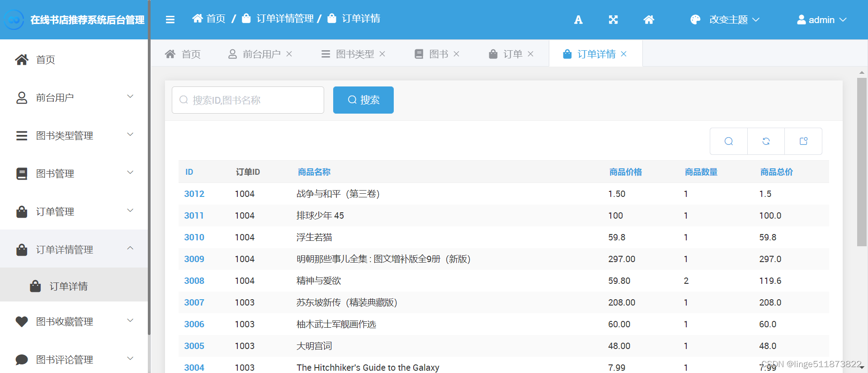
Task: Expand the 图书评论管理 sidebar chevron
Action: (x=130, y=359)
